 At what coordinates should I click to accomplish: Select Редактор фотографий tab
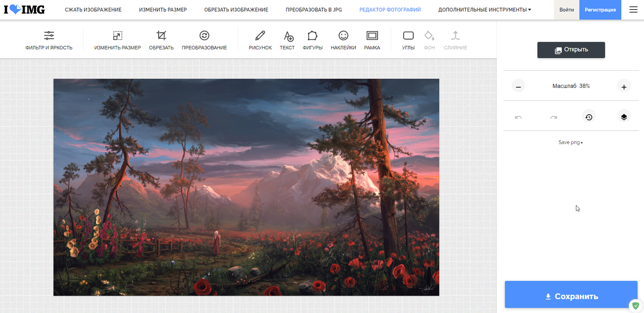pyautogui.click(x=390, y=10)
